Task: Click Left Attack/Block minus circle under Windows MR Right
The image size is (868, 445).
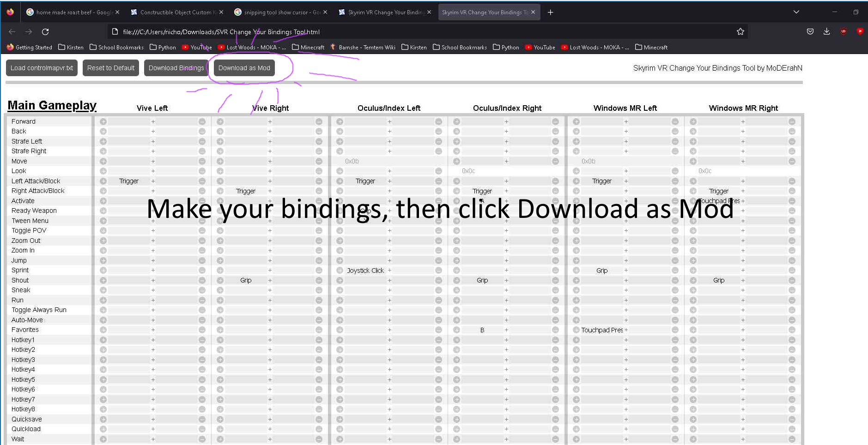Action: pos(792,181)
